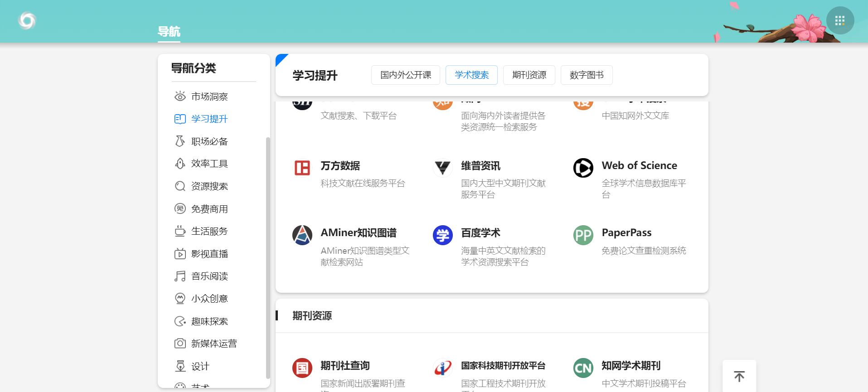868x392 pixels.
Task: Click the 新媒体运营 camera icon
Action: pos(180,344)
